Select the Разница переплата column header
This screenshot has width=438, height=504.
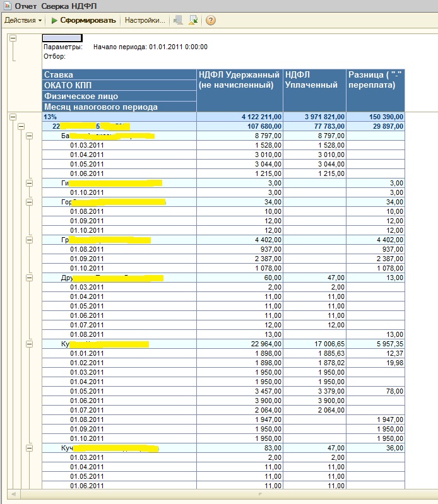[x=376, y=90]
